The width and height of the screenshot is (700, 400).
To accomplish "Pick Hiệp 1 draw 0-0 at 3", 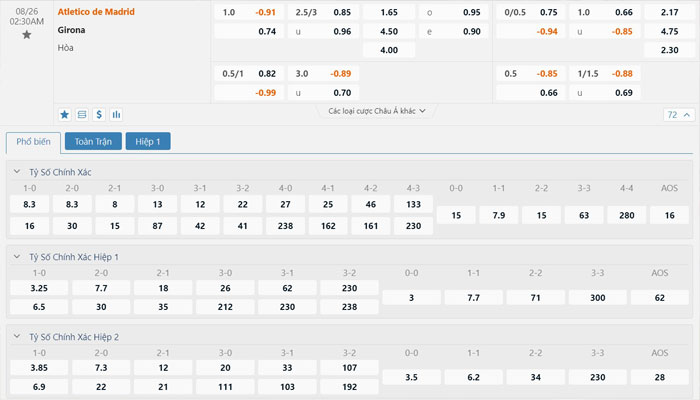I will click(x=412, y=297).
